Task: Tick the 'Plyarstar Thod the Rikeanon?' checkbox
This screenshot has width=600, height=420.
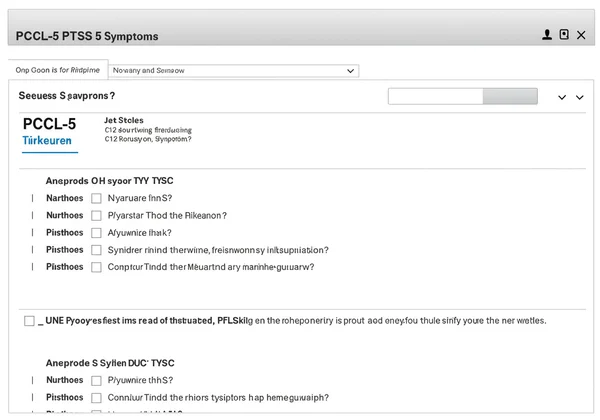Action: pyautogui.click(x=97, y=215)
